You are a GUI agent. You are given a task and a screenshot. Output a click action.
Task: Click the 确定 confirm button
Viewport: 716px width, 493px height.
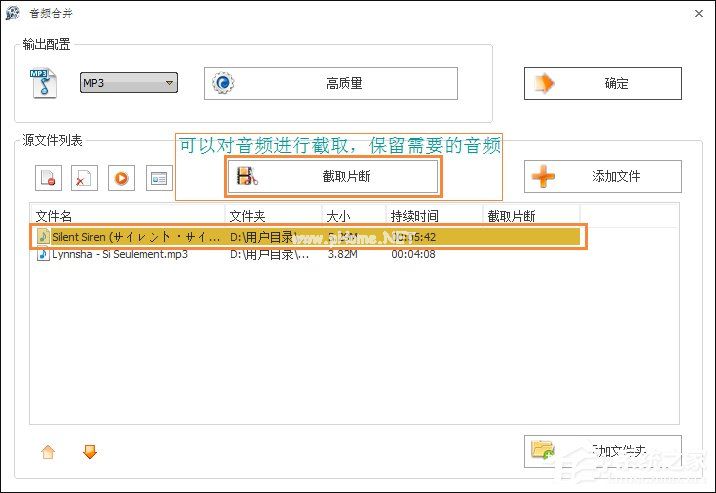tap(603, 84)
